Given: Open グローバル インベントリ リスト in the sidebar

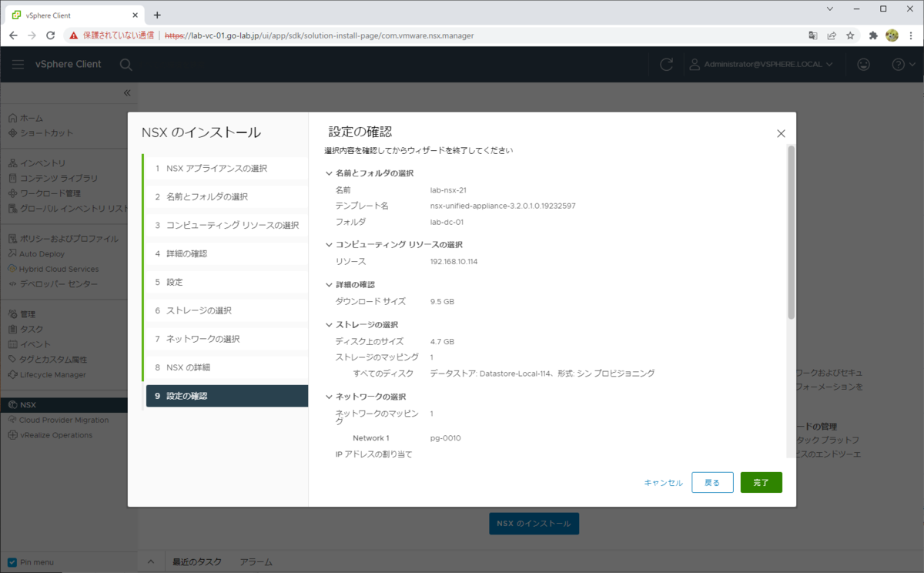Looking at the screenshot, I should pos(69,209).
